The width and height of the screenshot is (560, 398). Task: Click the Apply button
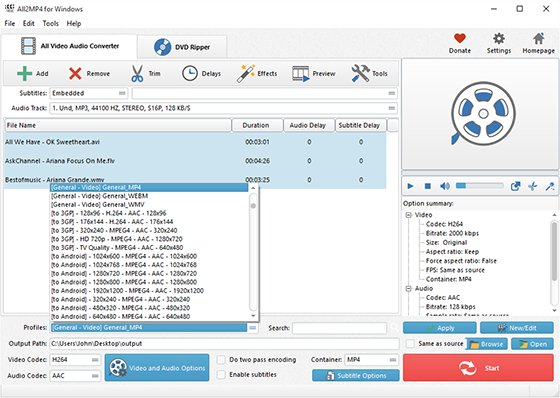click(440, 328)
